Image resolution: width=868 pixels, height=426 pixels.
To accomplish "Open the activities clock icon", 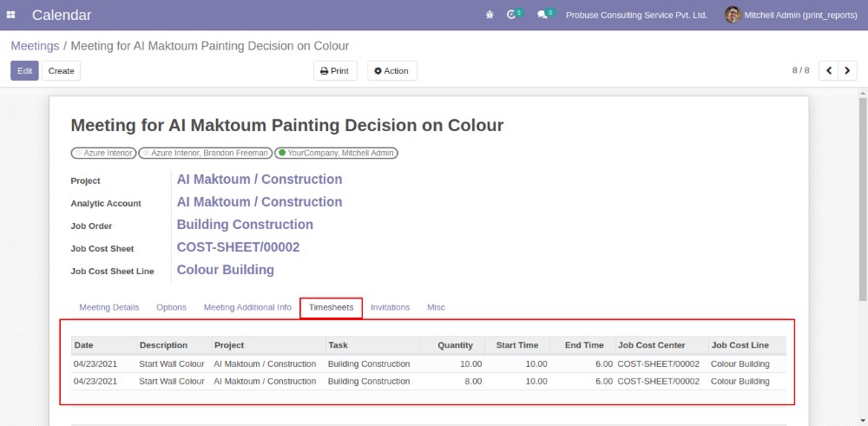I will [x=512, y=15].
